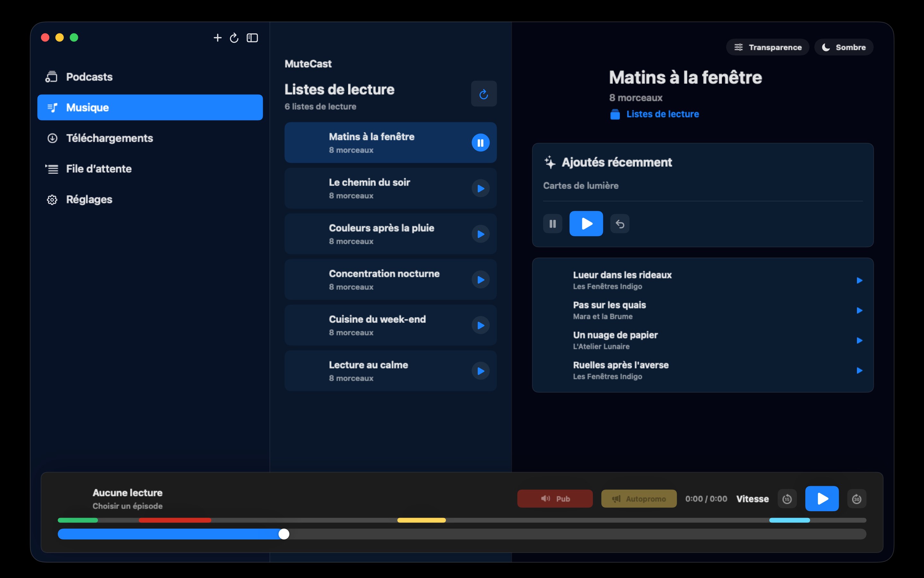Go to Téléchargements
The height and width of the screenshot is (578, 924).
[150, 138]
